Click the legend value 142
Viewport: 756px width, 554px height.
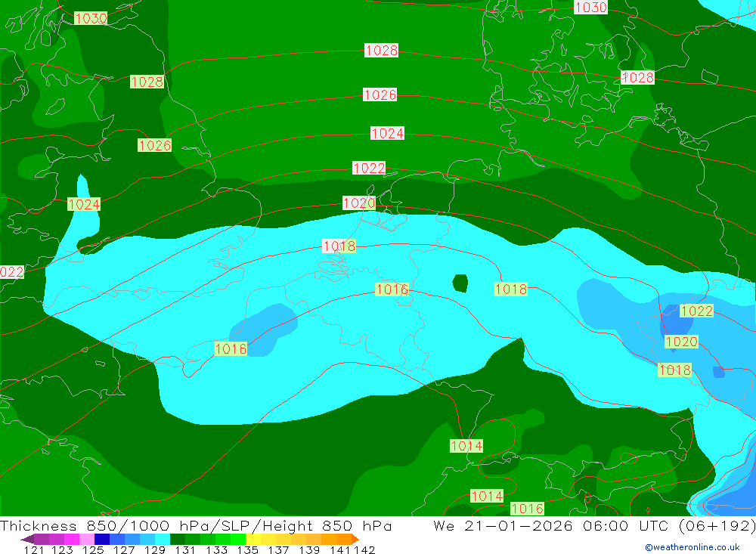364,549
